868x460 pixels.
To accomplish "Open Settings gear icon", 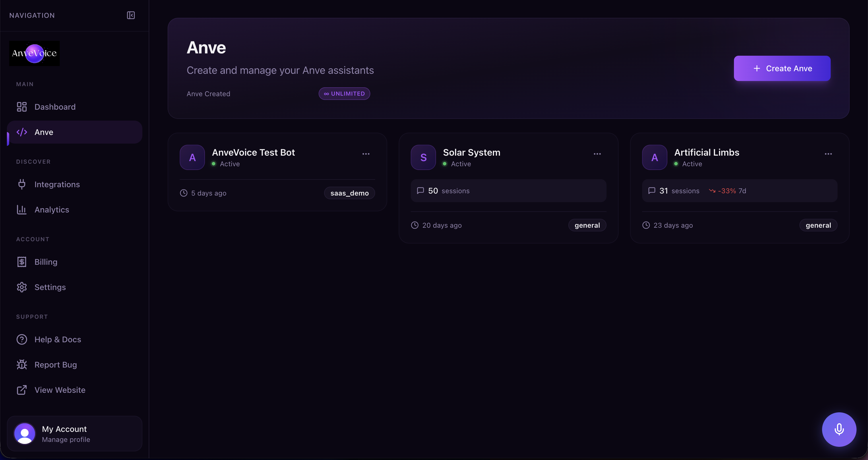I will (22, 287).
